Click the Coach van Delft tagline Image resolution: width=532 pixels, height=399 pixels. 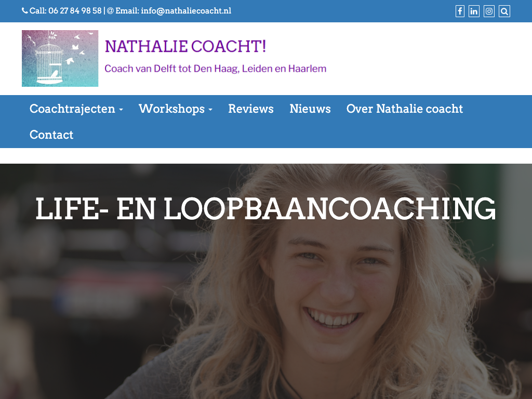pos(215,69)
